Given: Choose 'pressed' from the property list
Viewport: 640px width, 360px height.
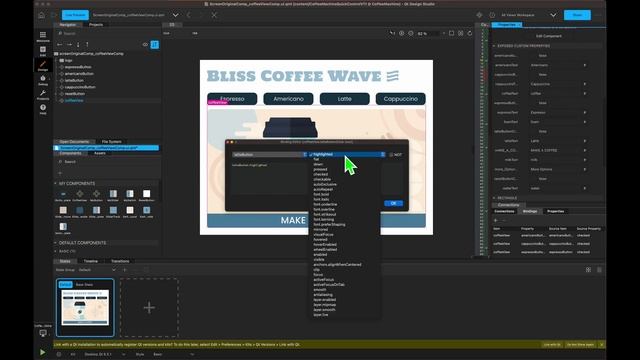Looking at the screenshot, I should click(320, 169).
